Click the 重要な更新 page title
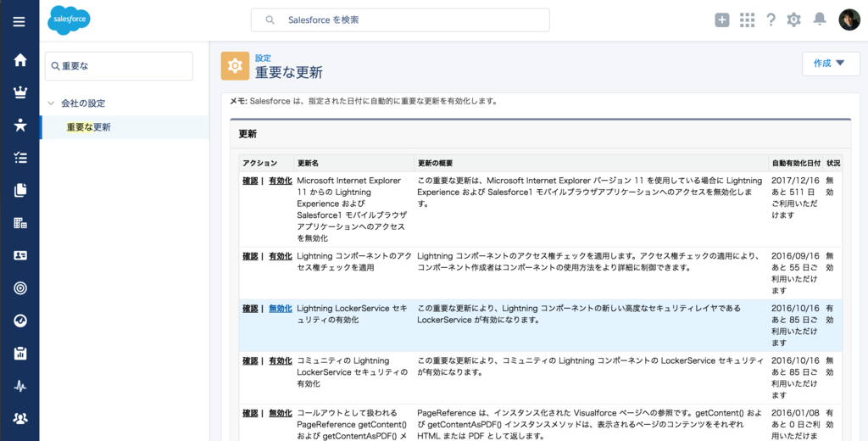This screenshot has width=868, height=441. (x=289, y=73)
